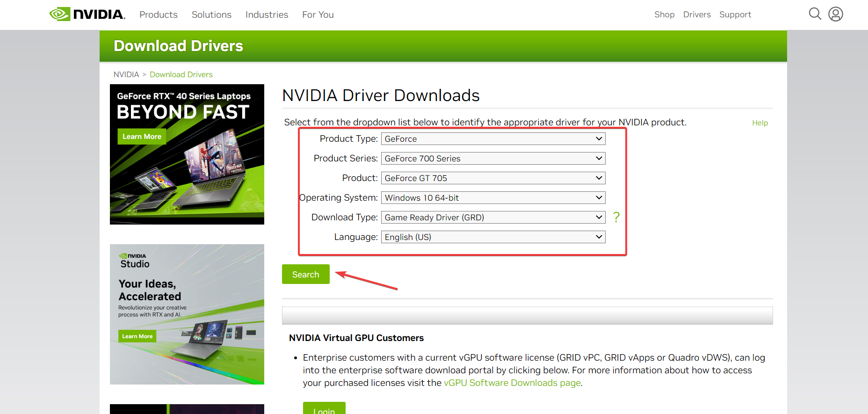
Task: Click the NVIDIA Driver Downloads heading
Action: coord(381,95)
